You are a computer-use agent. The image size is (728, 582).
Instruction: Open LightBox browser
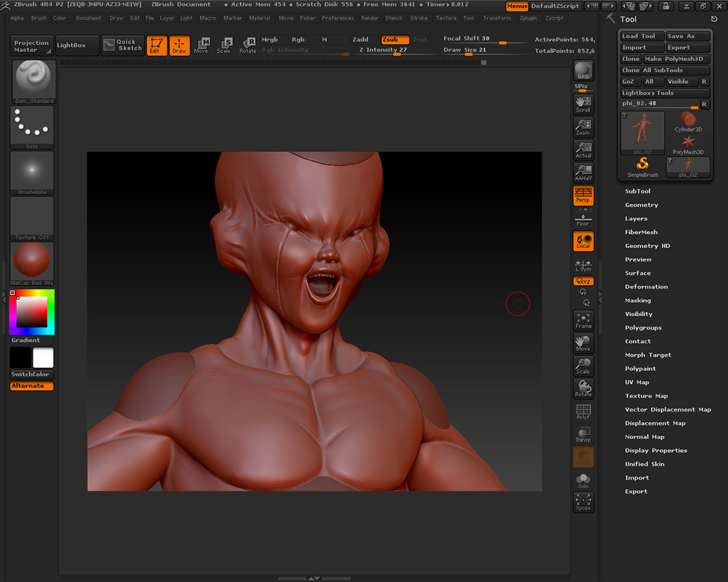[x=77, y=45]
